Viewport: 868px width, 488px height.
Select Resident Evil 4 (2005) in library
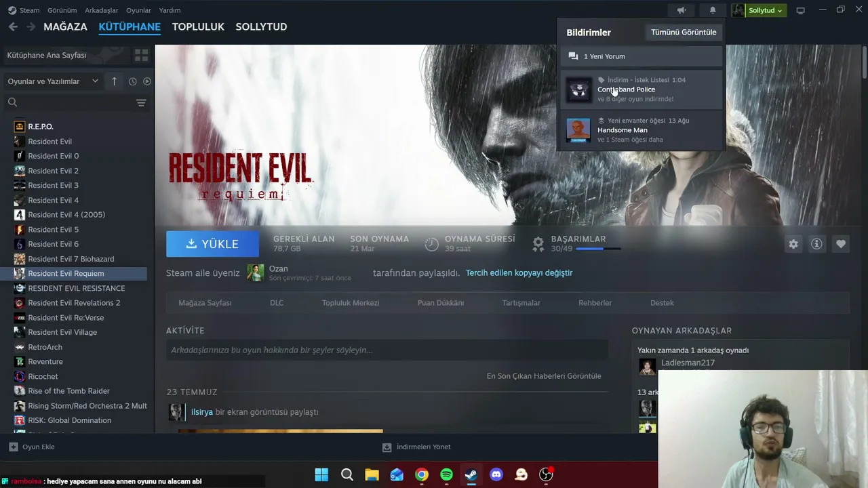click(66, 215)
